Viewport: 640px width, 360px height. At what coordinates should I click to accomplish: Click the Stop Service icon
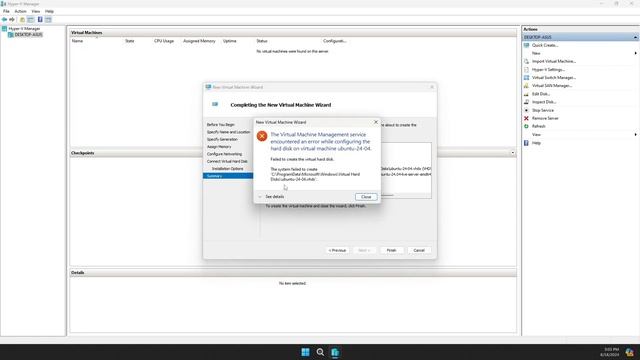527,110
